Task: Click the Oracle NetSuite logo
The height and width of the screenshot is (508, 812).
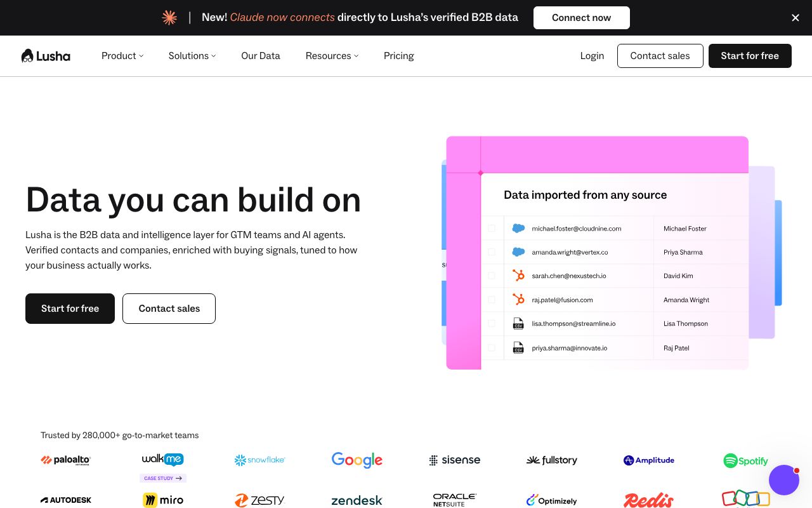Action: tap(455, 500)
